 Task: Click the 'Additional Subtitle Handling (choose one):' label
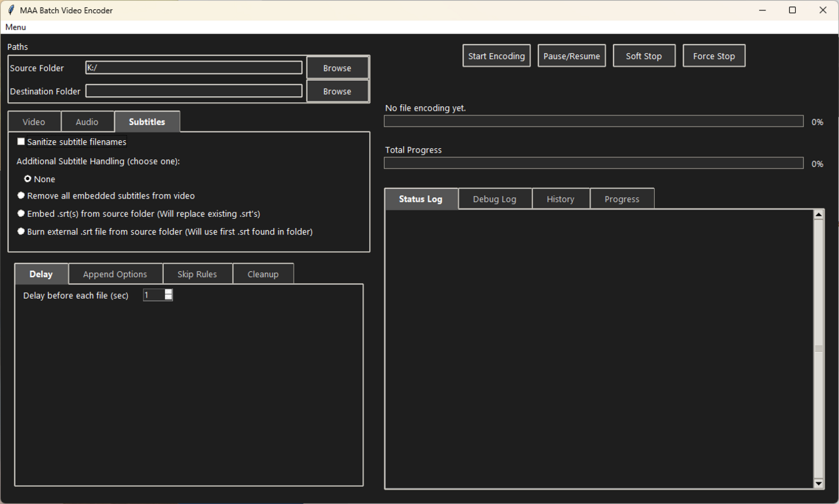(x=98, y=161)
